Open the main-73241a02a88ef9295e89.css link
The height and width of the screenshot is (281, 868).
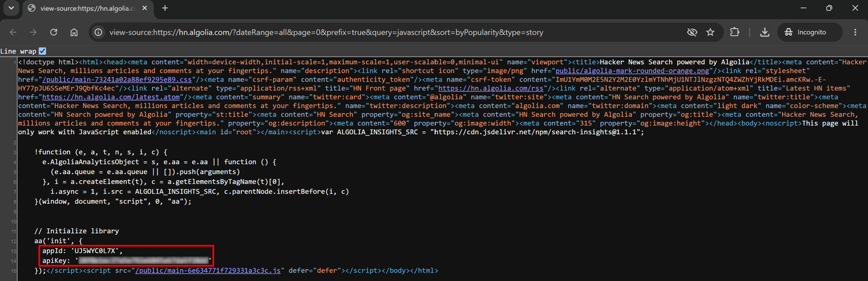click(x=116, y=79)
